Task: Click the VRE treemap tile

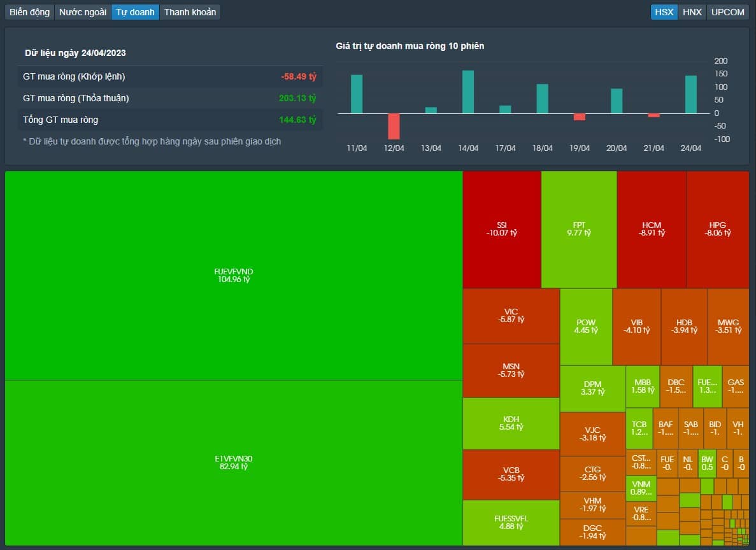Action: (x=641, y=514)
